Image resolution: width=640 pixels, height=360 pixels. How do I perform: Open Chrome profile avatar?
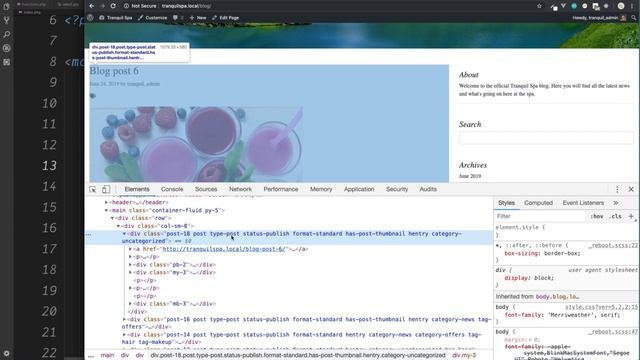[621, 6]
